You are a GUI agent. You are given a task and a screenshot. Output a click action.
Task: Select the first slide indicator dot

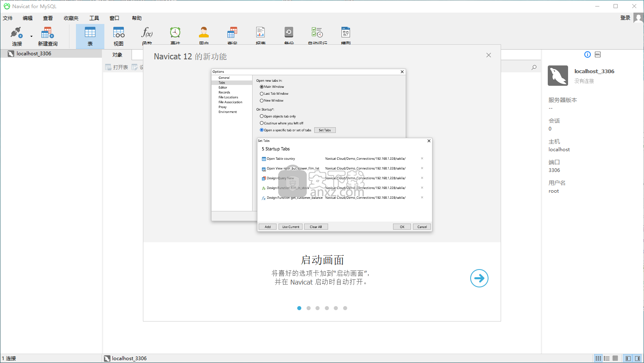299,308
